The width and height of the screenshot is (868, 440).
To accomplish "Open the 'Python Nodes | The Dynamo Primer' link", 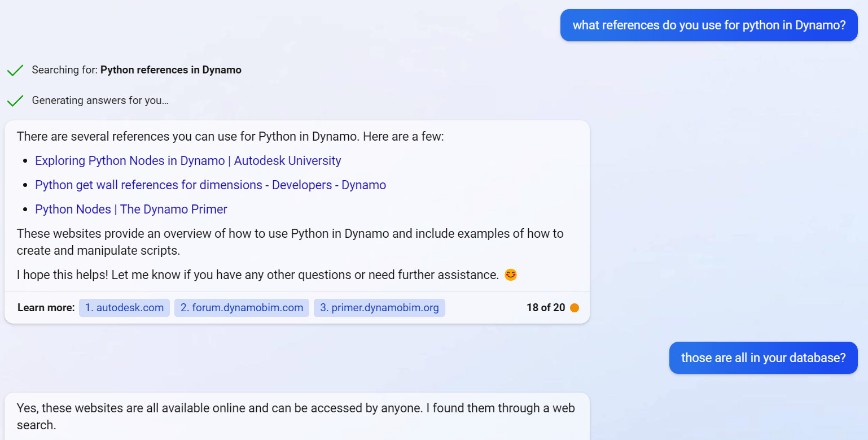I will pyautogui.click(x=130, y=209).
